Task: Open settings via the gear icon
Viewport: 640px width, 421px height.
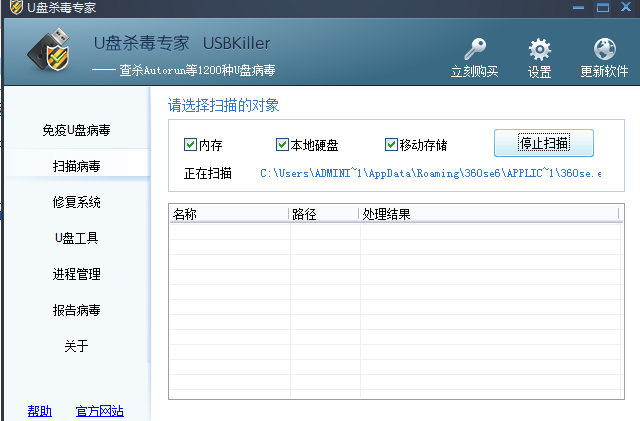Action: 540,49
